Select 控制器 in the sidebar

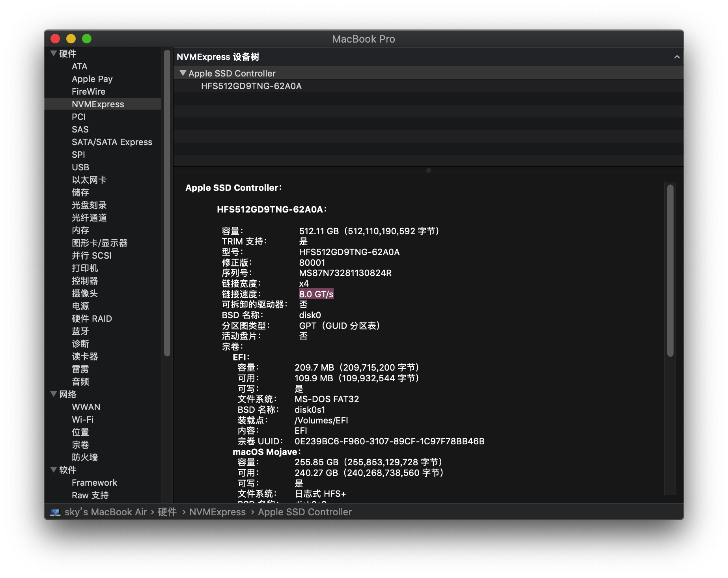85,281
